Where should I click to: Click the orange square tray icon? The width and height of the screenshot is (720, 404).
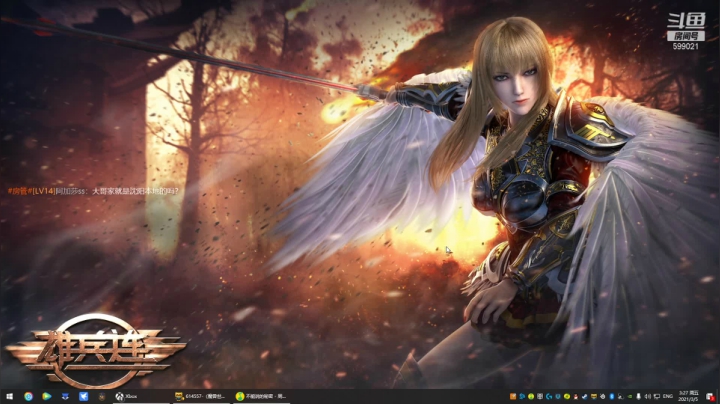pos(512,396)
